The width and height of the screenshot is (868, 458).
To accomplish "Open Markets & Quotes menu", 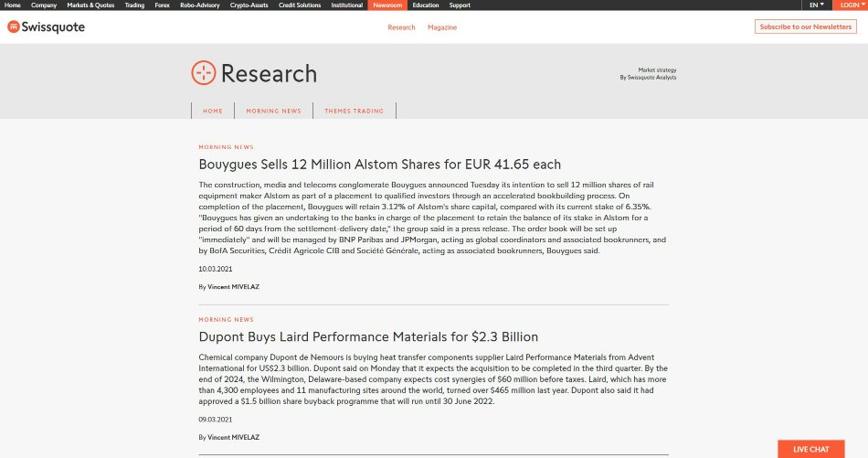I will 90,5.
